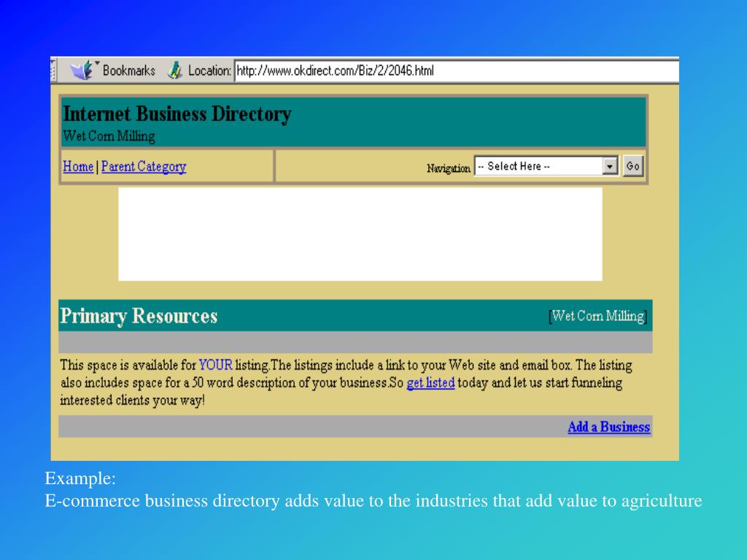
Task: Follow the 'get listed' link
Action: point(430,383)
